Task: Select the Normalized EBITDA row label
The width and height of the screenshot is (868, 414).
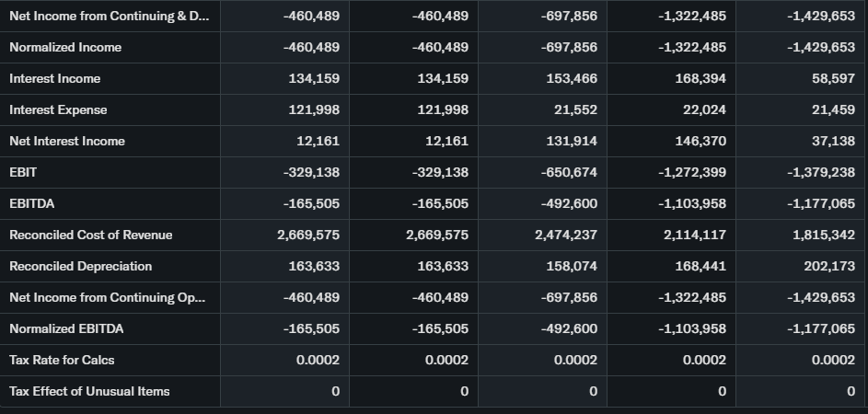Action: 66,328
